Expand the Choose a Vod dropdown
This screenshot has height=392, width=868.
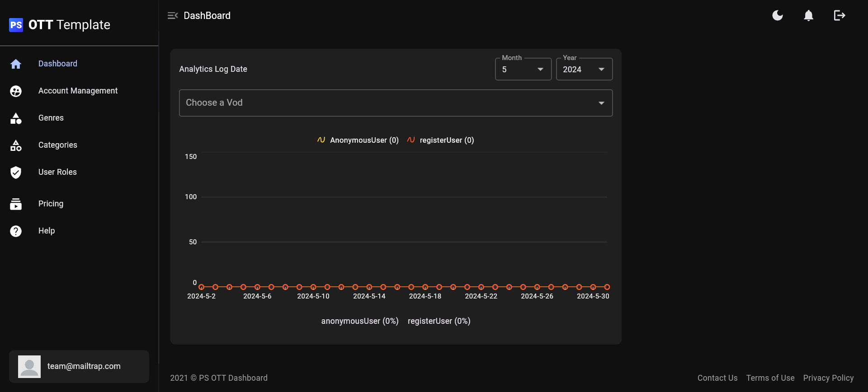[x=396, y=103]
